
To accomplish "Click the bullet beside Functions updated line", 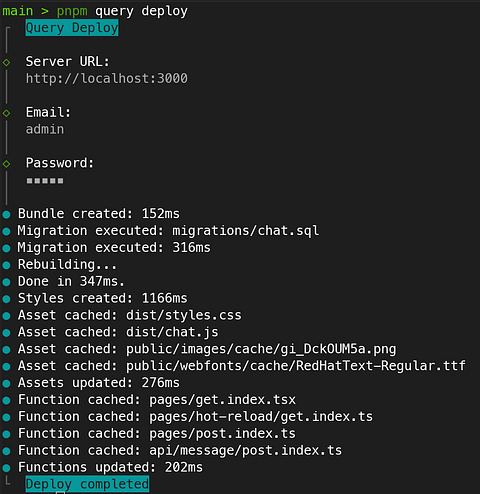I will (6, 468).
